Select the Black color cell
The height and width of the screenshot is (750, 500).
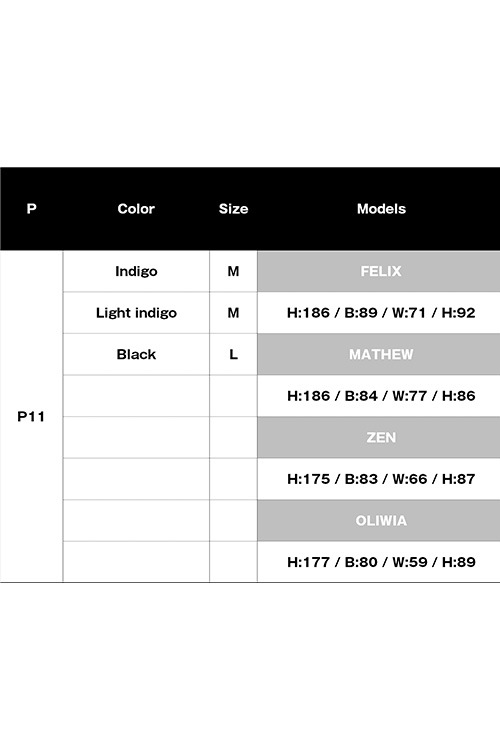point(136,354)
